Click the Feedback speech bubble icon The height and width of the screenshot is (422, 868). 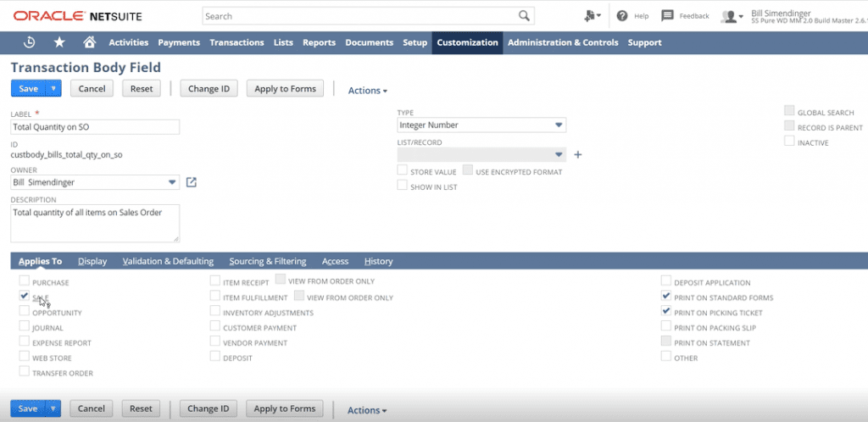pos(667,16)
